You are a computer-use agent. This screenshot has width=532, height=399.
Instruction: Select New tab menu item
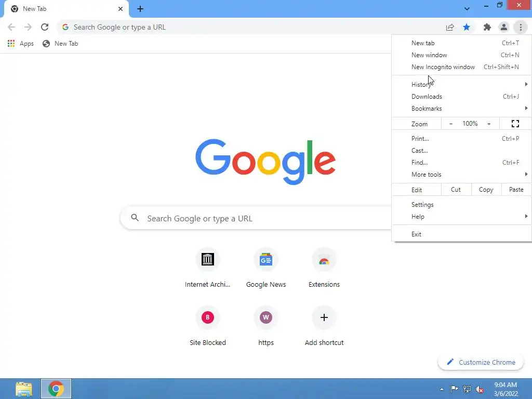point(461,43)
